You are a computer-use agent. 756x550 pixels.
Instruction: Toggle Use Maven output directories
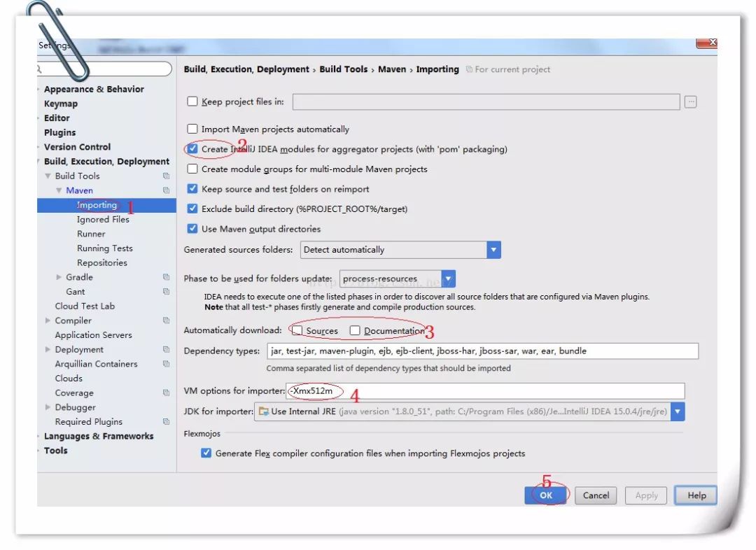[192, 229]
